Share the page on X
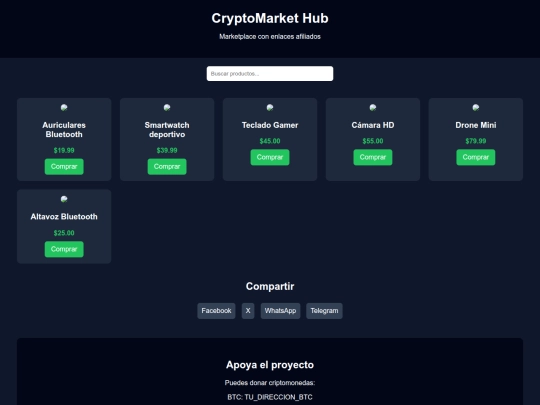Viewport: 540px width, 405px height. click(x=248, y=311)
